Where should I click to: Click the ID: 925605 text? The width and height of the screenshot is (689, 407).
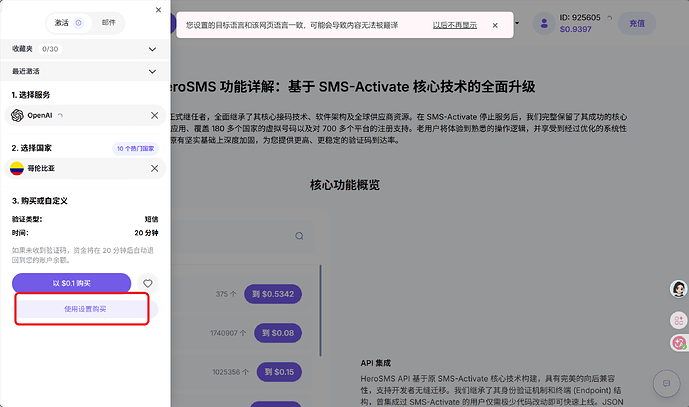click(x=580, y=18)
